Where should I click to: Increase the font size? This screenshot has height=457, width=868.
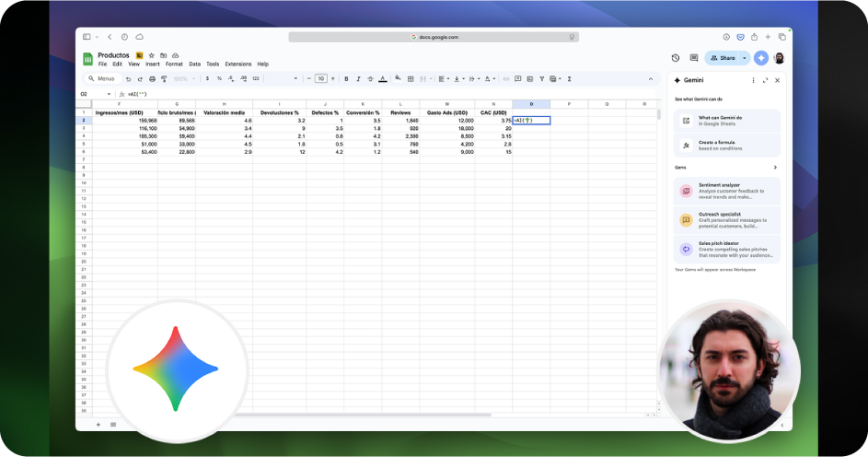click(x=332, y=79)
